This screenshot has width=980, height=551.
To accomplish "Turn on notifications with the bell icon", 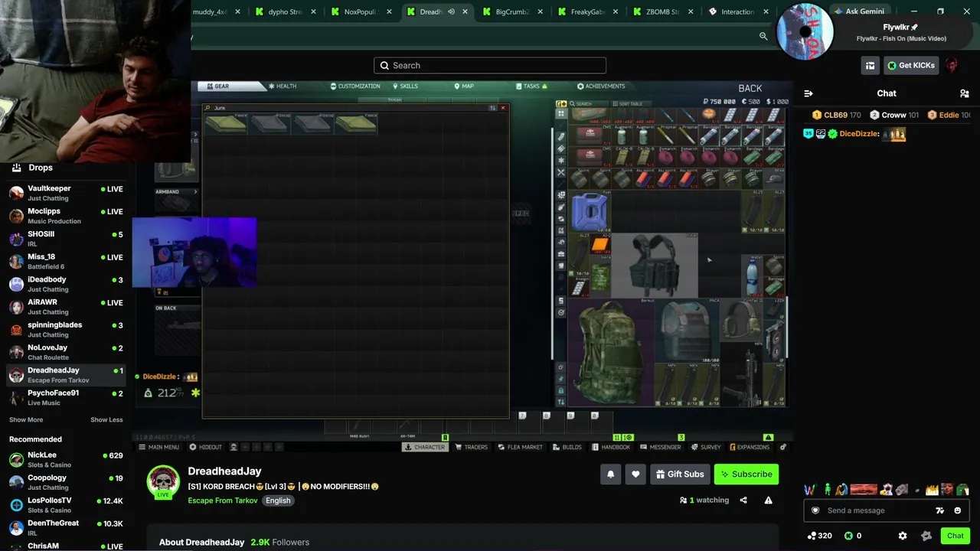I will click(x=610, y=474).
